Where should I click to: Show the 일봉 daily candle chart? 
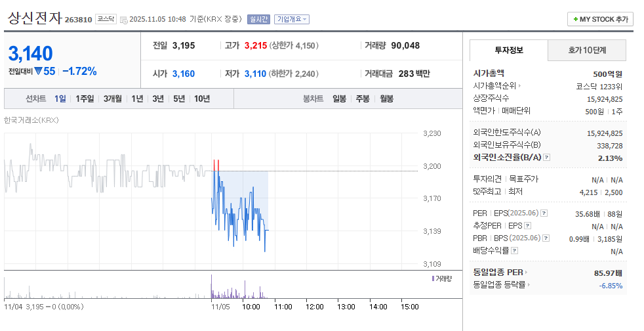339,99
